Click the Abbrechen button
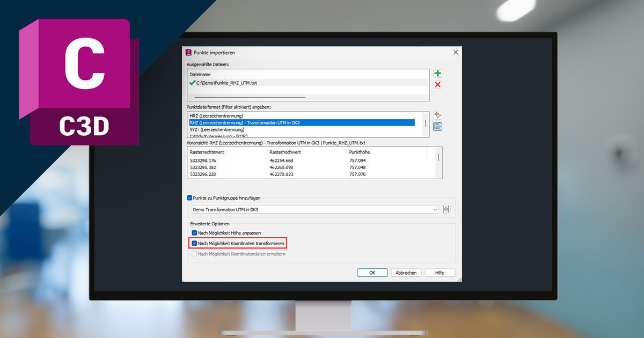Viewport: 644px width, 338px height. [406, 273]
